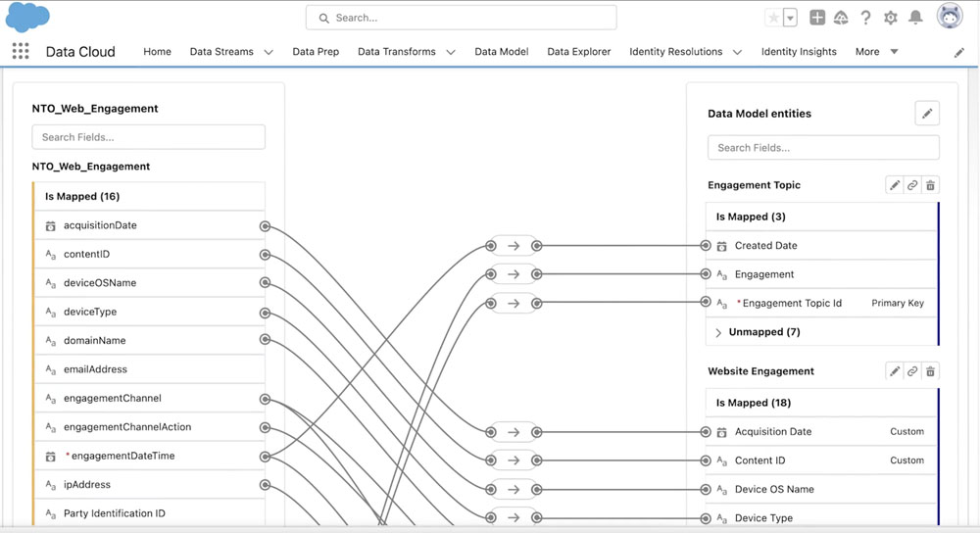Click the Is Mapped (16) header

(x=150, y=196)
